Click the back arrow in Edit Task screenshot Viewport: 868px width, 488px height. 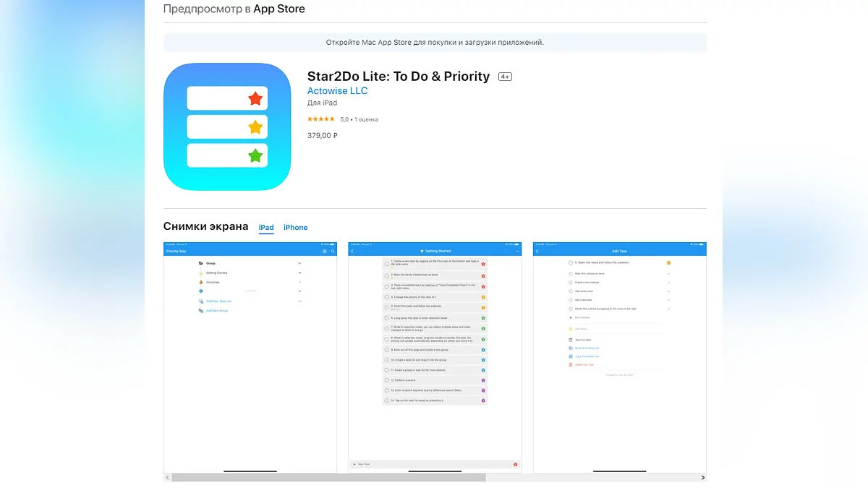click(537, 251)
